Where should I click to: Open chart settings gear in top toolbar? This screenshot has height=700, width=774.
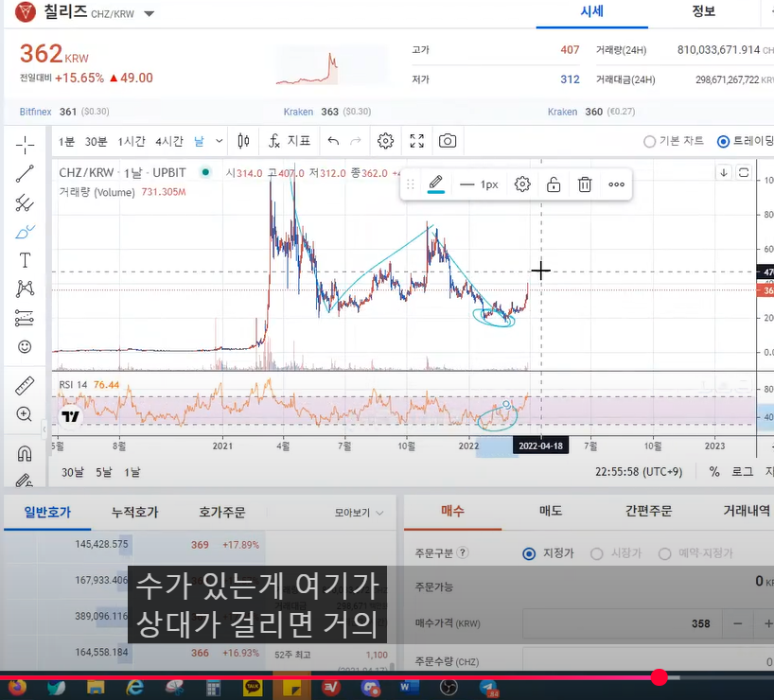[385, 141]
